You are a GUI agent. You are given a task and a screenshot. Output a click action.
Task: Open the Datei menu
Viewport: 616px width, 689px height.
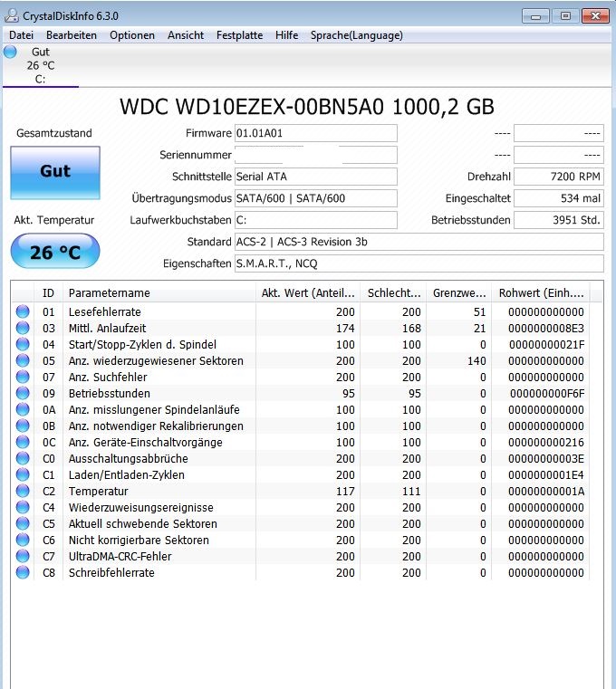click(x=21, y=35)
